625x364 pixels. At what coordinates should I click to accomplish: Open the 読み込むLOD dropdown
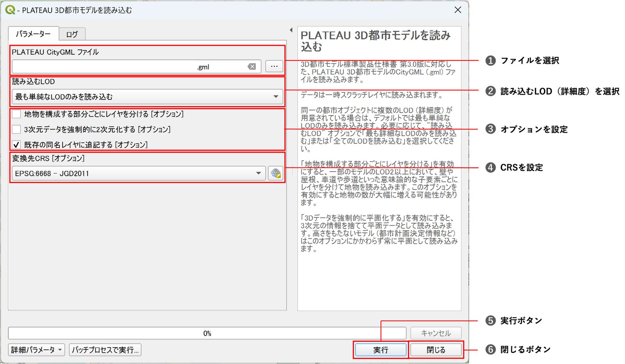[147, 97]
